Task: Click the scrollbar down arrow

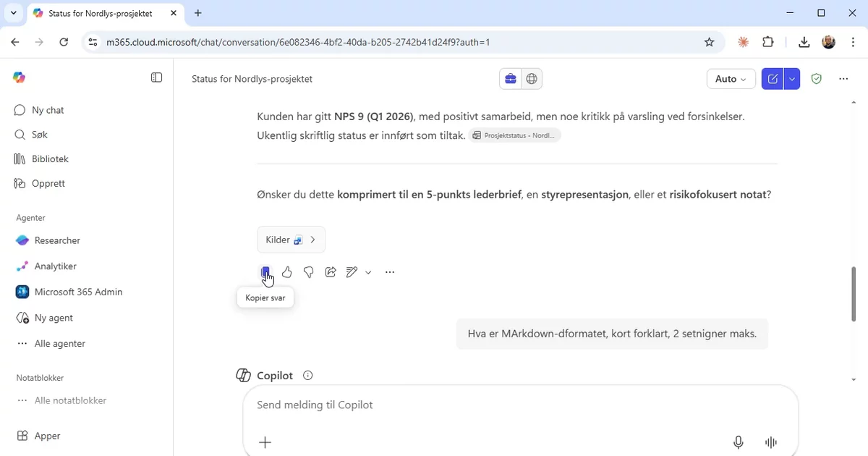Action: (854, 379)
